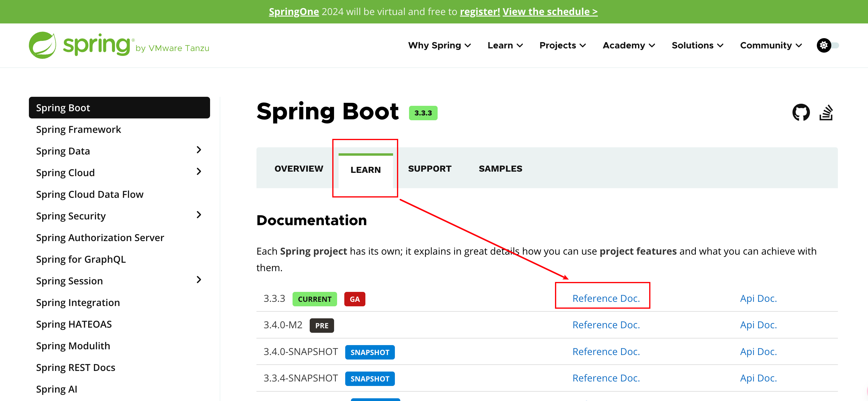
Task: Click the PRE badge on 3.4.0-M2 row
Action: (x=321, y=326)
